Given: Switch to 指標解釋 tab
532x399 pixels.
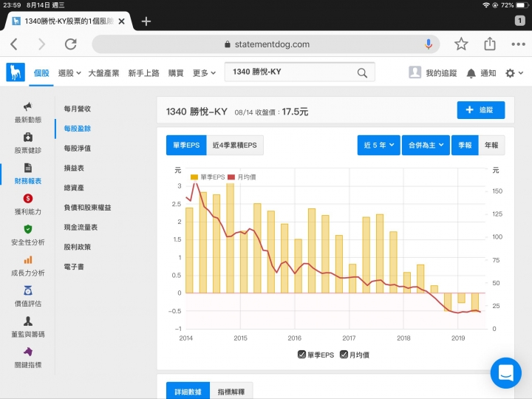Looking at the screenshot, I should [231, 392].
